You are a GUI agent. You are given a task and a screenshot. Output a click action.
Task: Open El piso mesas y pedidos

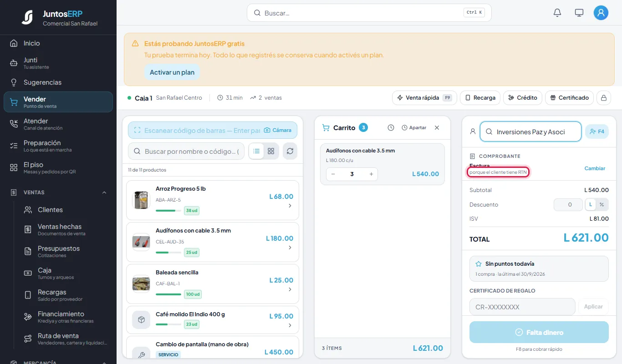(x=58, y=167)
